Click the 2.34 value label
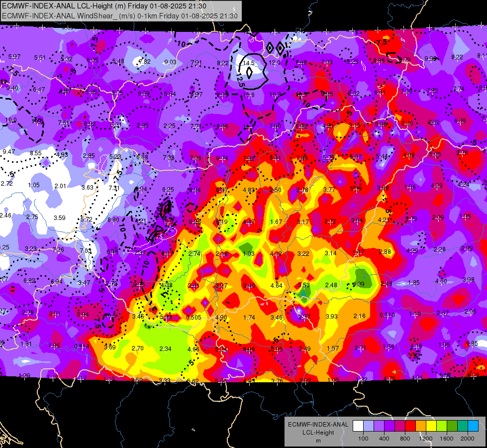The height and width of the screenshot is (448, 487). tap(165, 349)
